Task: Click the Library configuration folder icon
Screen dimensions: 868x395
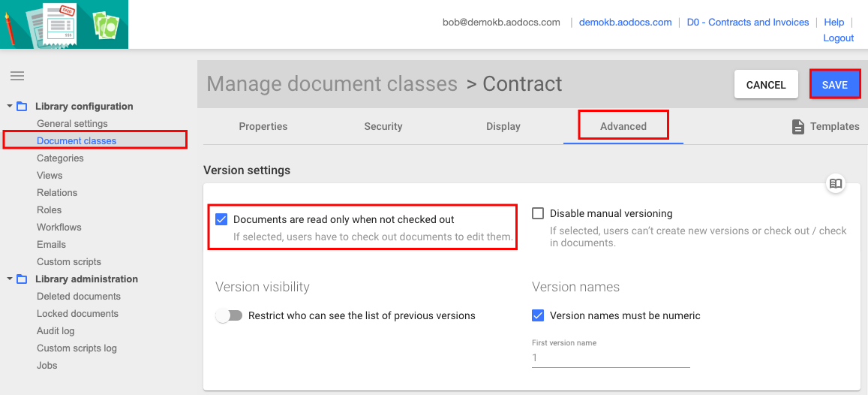Action: point(22,107)
